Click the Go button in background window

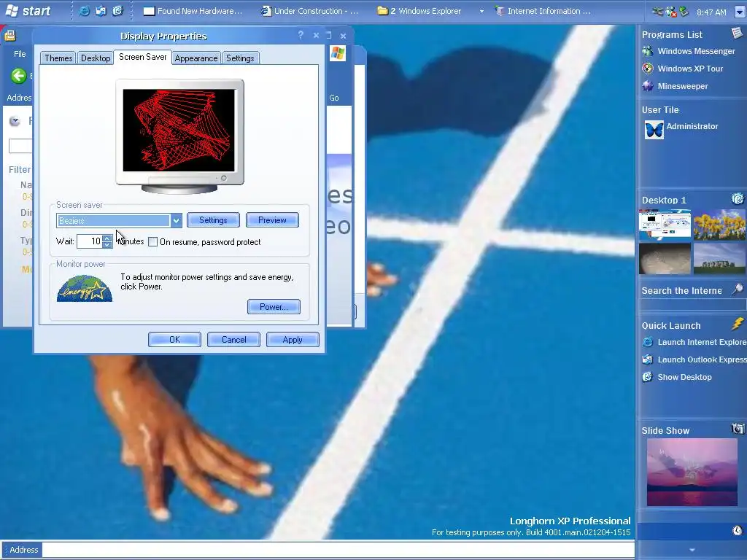pos(334,98)
